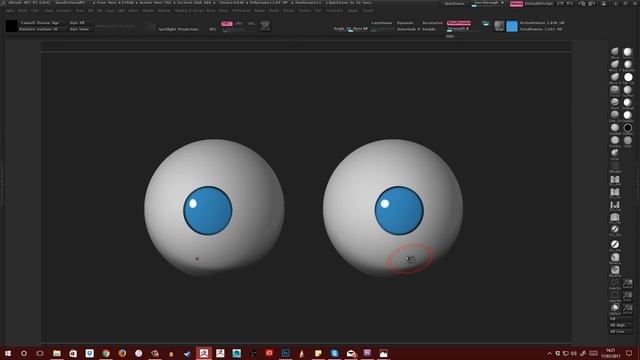Screen dimensions: 640x360
Task: Adjust the See-through slider in title bar
Action: click(x=487, y=3)
